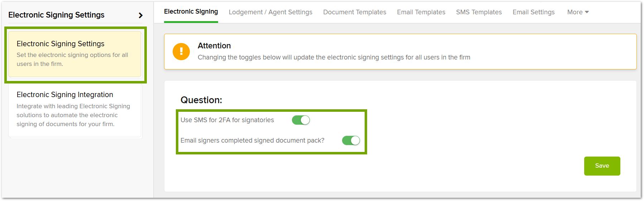Screen dimensions: 644x201
Task: Select the Email Templates tab
Action: point(421,12)
